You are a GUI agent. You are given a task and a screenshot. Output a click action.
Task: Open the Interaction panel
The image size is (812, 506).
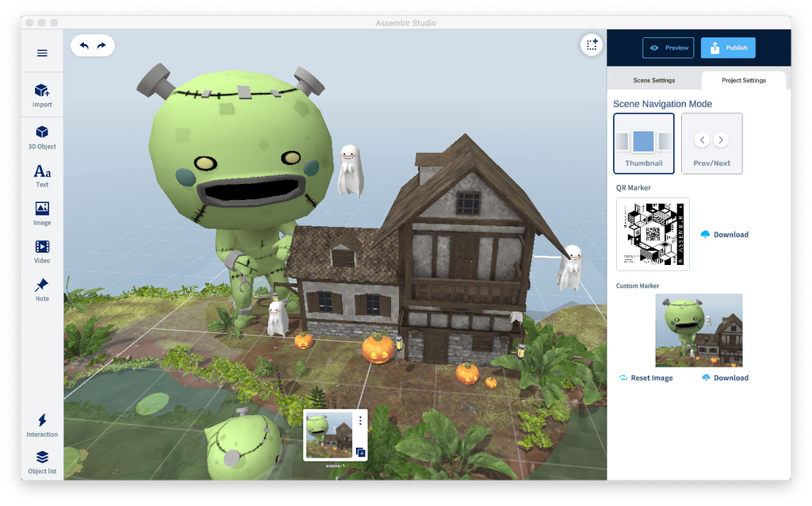[42, 426]
